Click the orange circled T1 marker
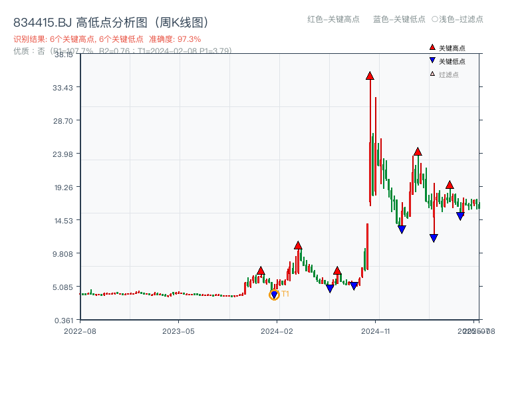Viewport: 532px width, 399px height. coord(274,295)
